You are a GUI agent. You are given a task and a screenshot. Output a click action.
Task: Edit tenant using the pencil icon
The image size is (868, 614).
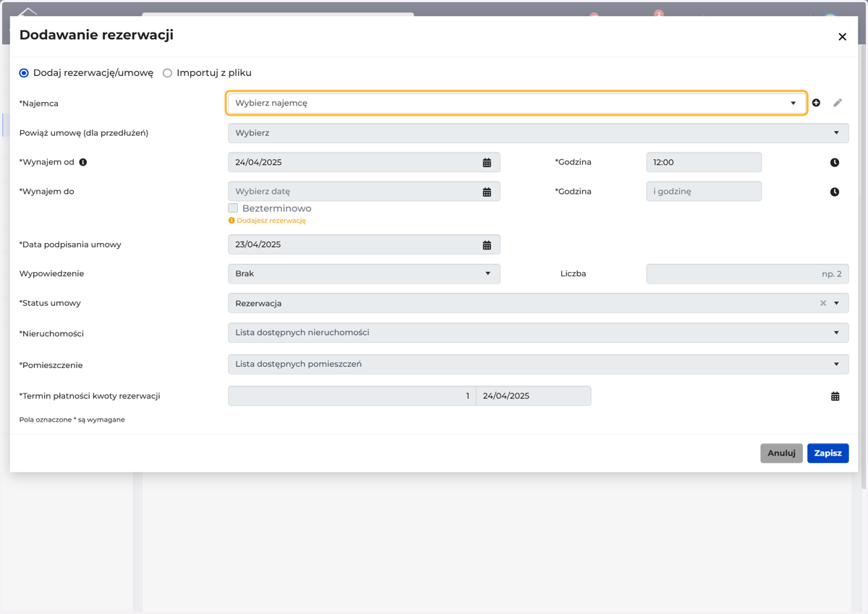coord(838,103)
